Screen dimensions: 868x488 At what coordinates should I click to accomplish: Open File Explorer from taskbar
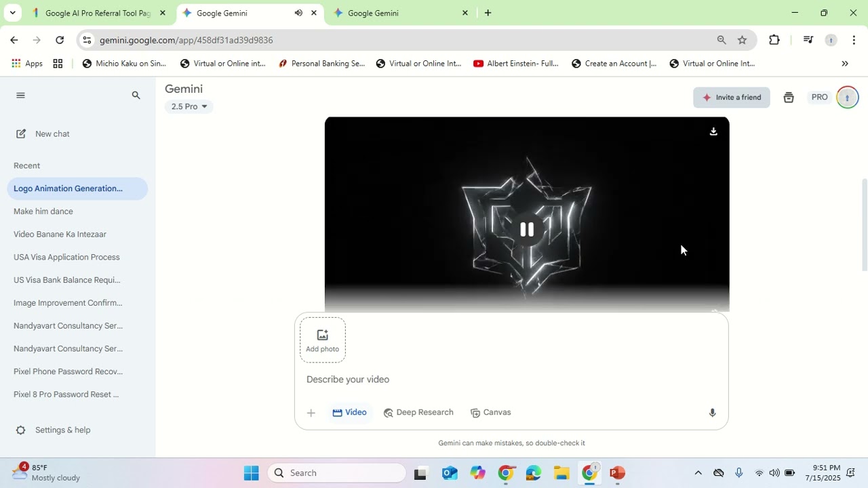point(561,473)
